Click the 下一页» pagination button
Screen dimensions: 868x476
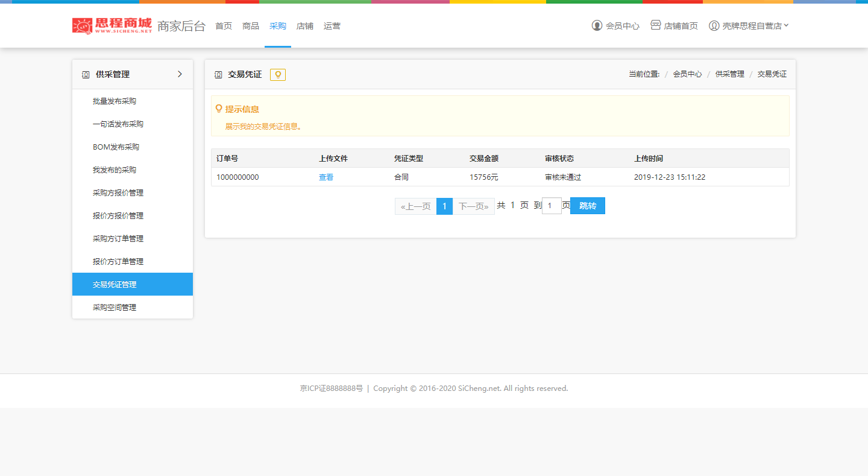[474, 206]
